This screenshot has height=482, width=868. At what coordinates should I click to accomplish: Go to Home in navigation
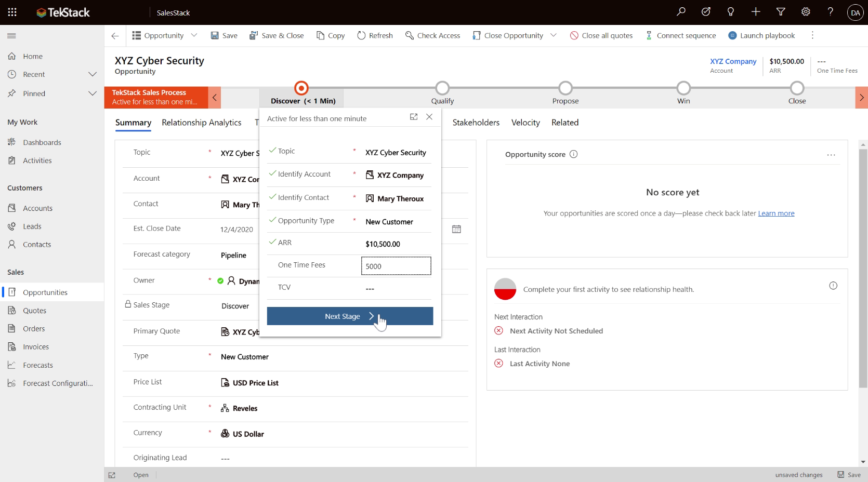33,56
